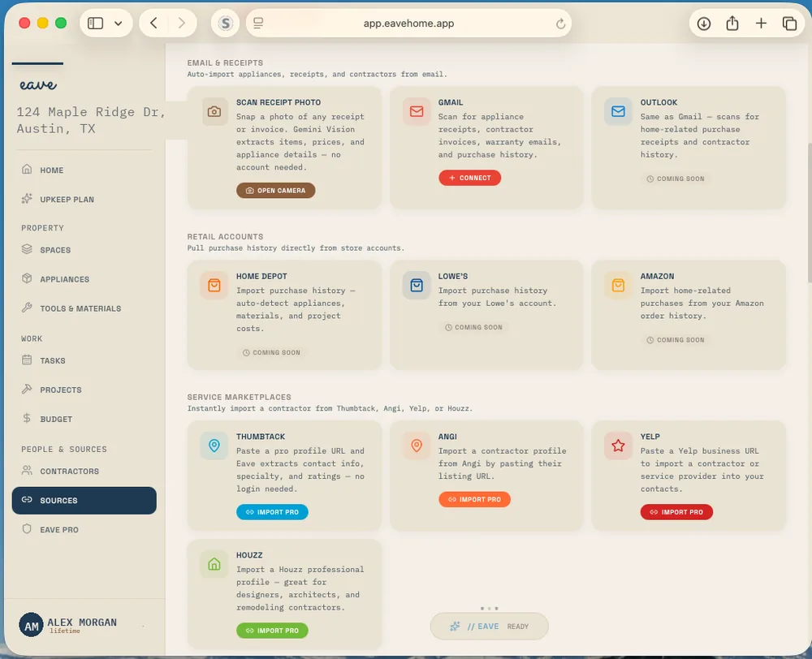Click Outlook Coming Soon label
Viewport: 812px width, 659px height.
coord(676,179)
